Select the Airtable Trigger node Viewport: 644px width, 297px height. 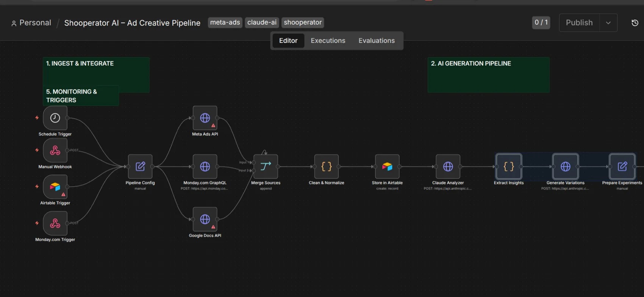[55, 187]
